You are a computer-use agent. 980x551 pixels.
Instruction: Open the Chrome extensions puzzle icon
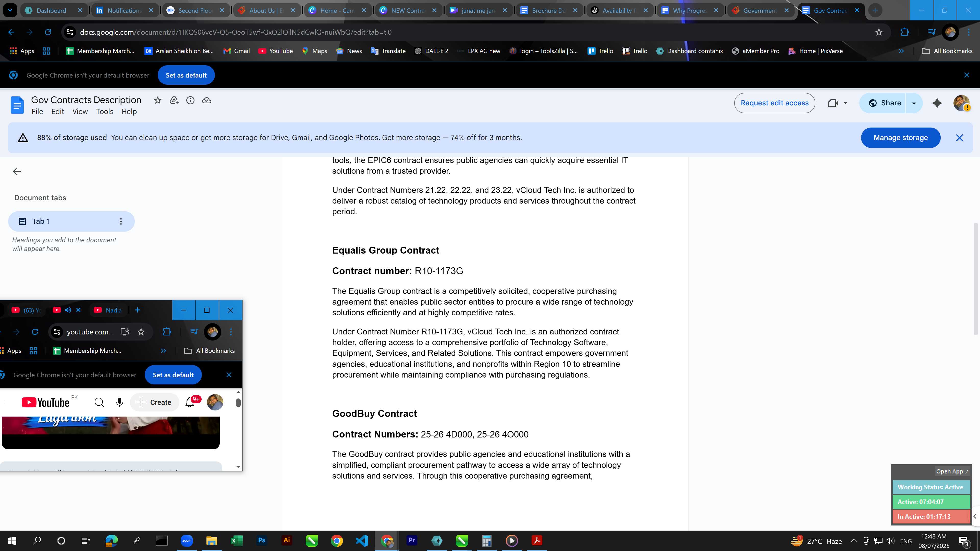pos(905,32)
